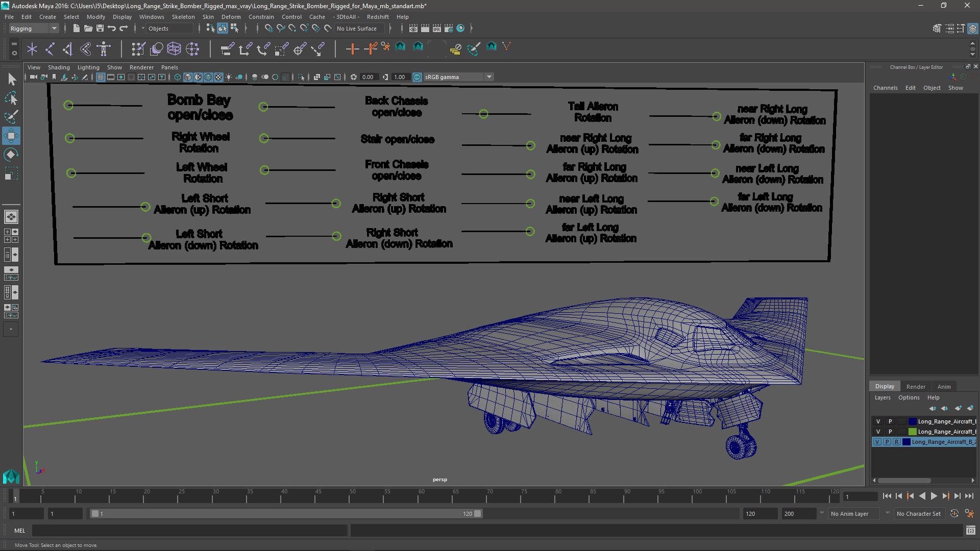Create a new empty display layer
The height and width of the screenshot is (551, 980).
tap(958, 408)
